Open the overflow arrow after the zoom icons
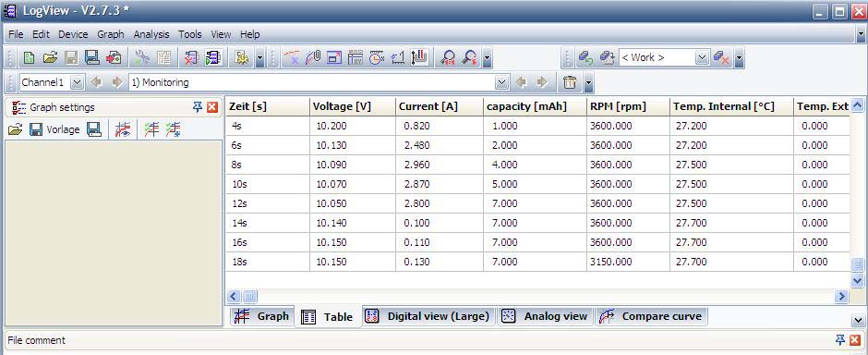 (488, 58)
